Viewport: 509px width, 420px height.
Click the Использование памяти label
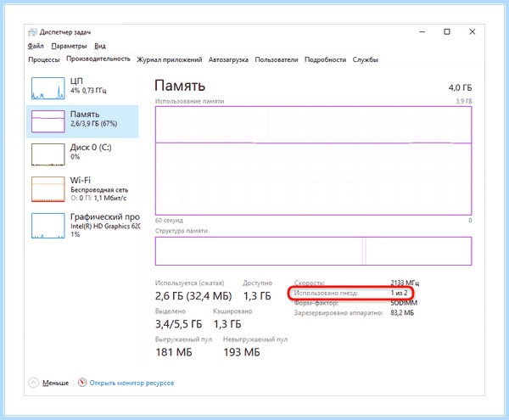pos(189,101)
